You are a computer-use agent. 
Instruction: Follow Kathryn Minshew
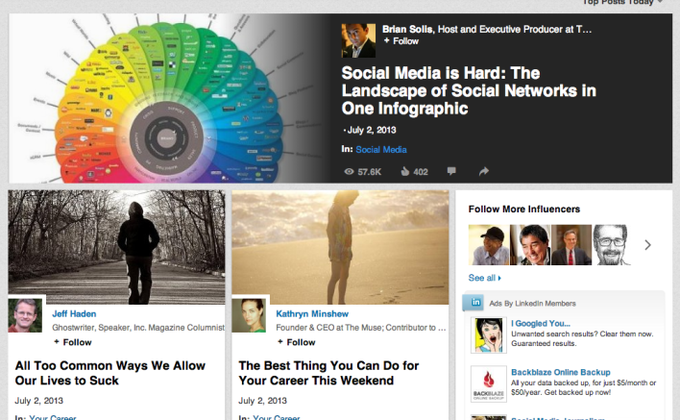coord(296,342)
